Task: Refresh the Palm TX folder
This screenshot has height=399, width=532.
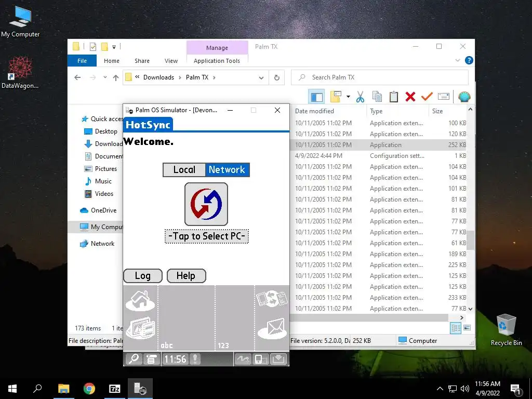Action: [277, 78]
